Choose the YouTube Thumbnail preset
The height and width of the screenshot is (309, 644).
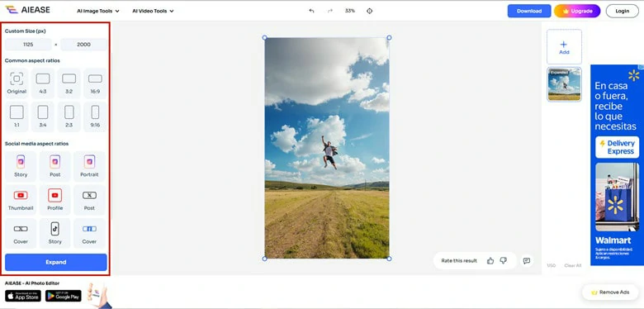click(x=21, y=200)
